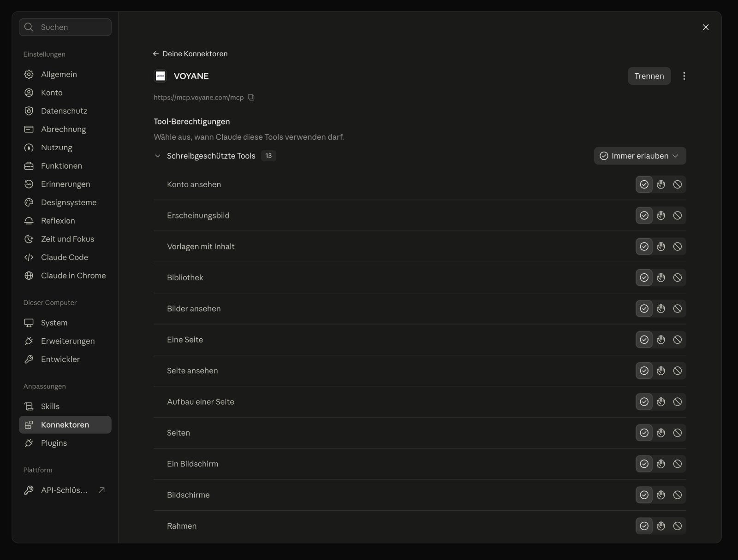This screenshot has width=738, height=560.
Task: Click the VOYANE connector logo
Action: pos(161,76)
